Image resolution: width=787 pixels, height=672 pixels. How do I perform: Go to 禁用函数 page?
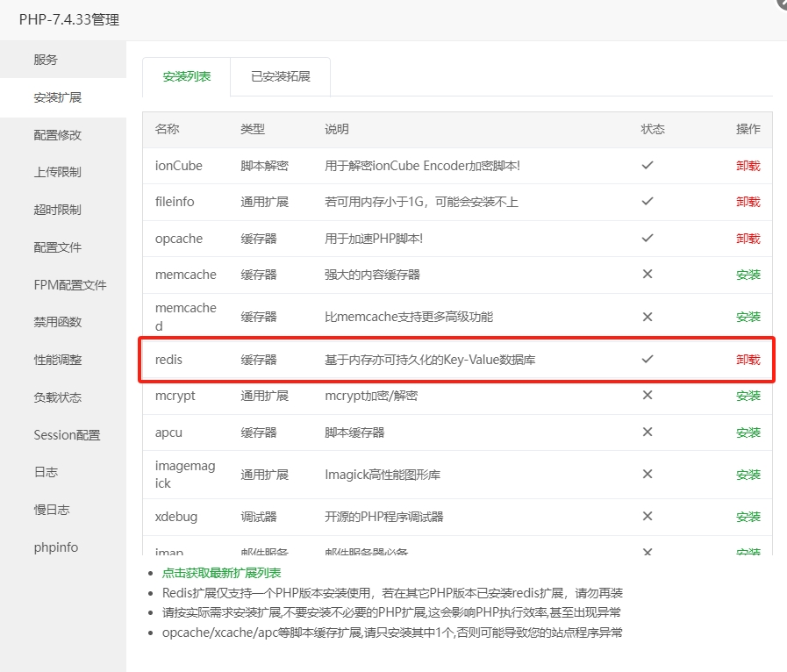point(57,322)
